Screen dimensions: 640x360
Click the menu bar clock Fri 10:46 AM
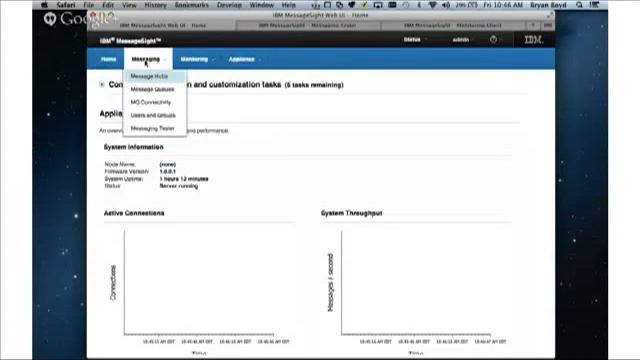(x=503, y=5)
